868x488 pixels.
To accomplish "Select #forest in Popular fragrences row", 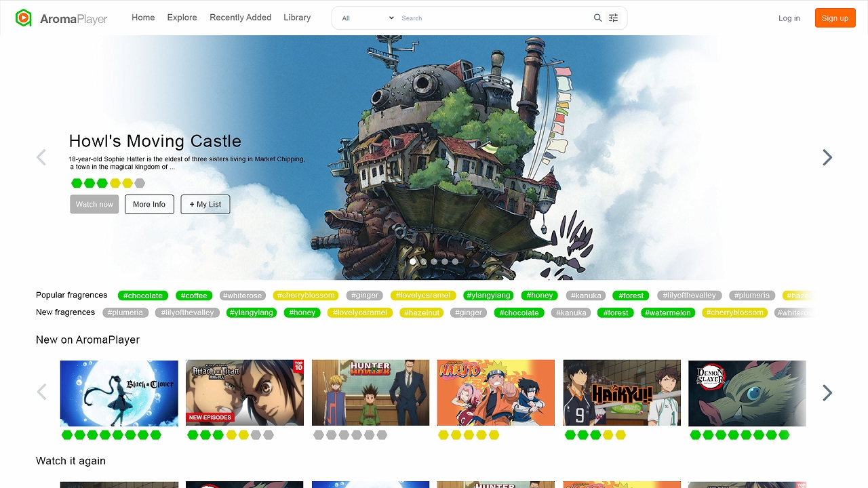I will [632, 296].
